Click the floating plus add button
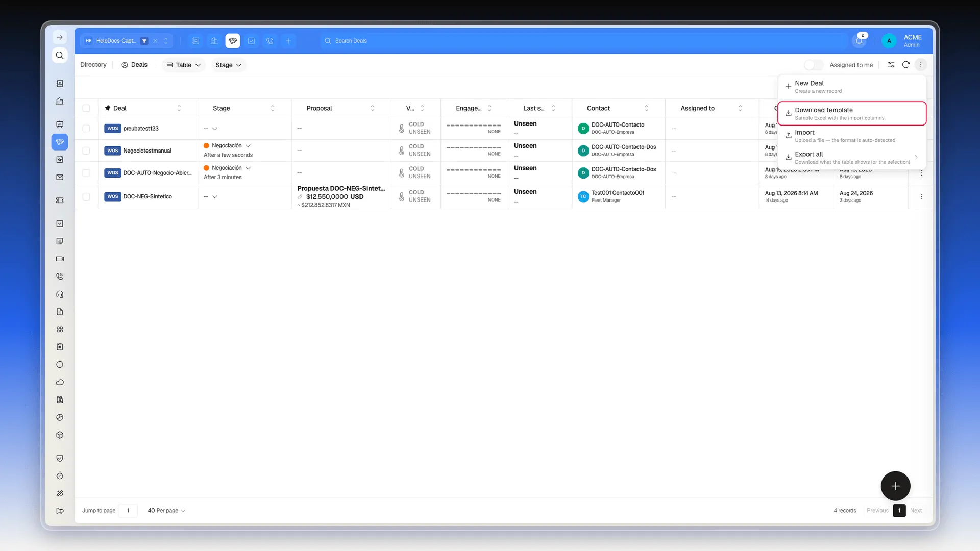This screenshot has width=980, height=551. pyautogui.click(x=895, y=486)
